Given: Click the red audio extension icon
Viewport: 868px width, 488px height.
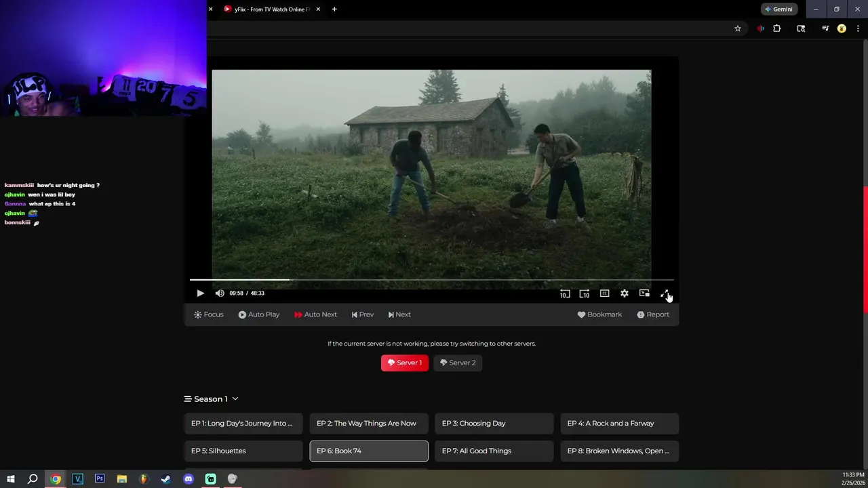Looking at the screenshot, I should [759, 28].
